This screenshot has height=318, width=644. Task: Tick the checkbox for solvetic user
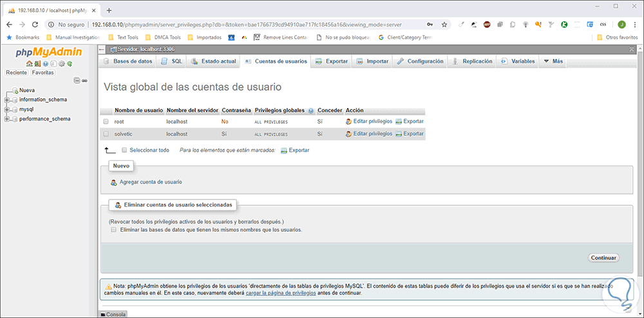[x=106, y=134]
